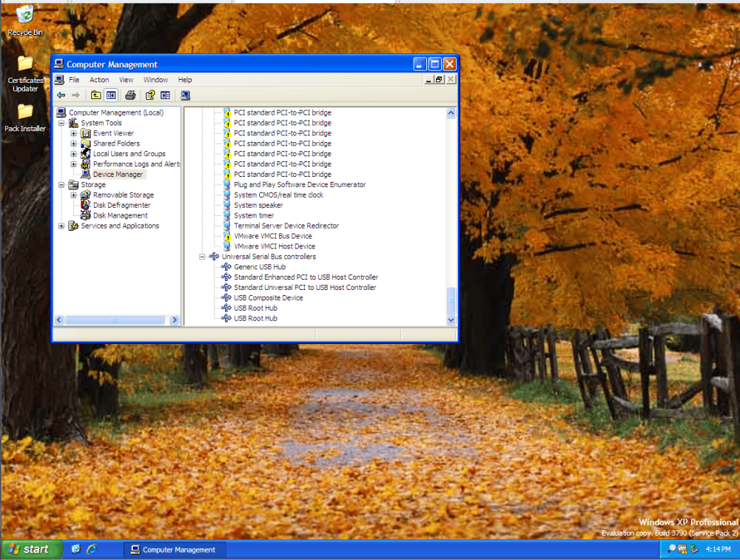Minimize the inner MMC child window
The height and width of the screenshot is (560, 740).
(x=428, y=79)
